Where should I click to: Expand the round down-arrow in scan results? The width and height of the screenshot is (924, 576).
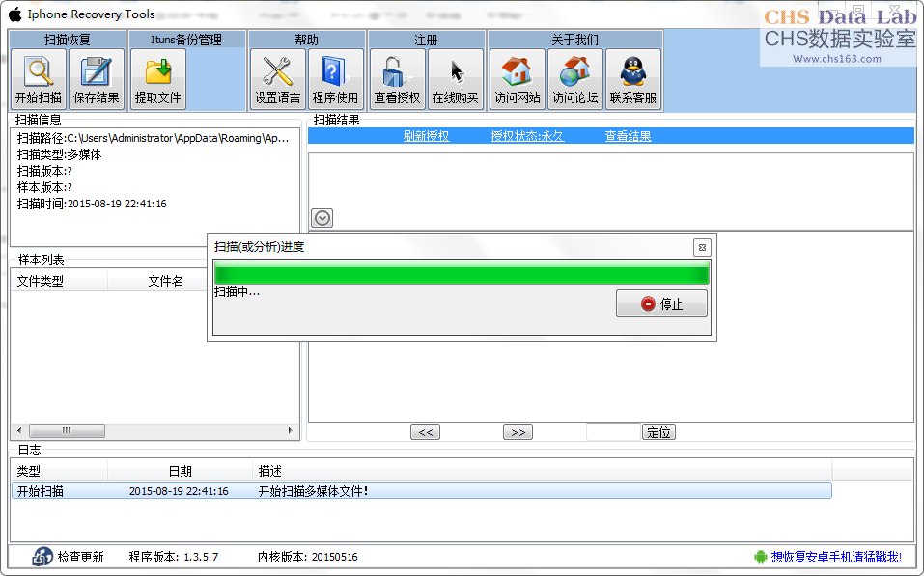pyautogui.click(x=322, y=218)
